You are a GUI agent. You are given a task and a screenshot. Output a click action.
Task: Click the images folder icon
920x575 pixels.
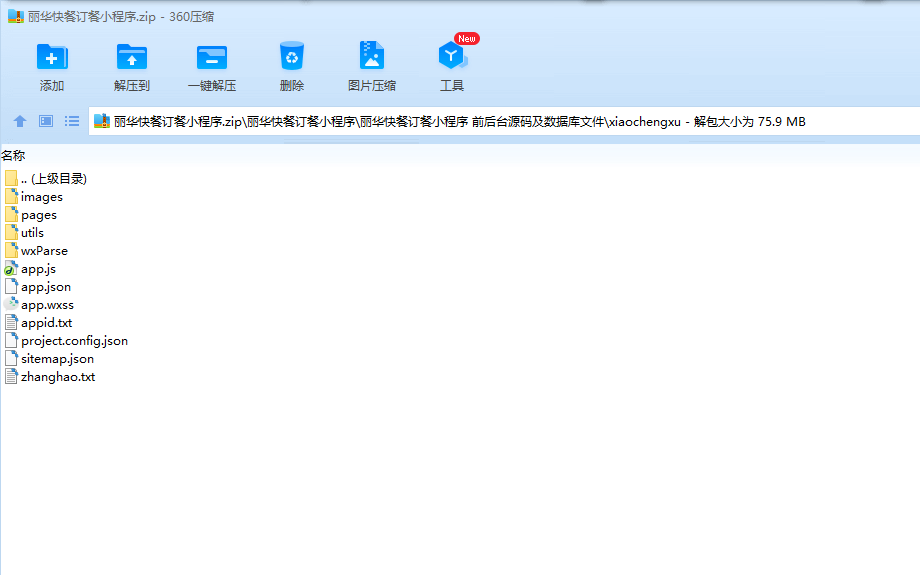coord(11,196)
